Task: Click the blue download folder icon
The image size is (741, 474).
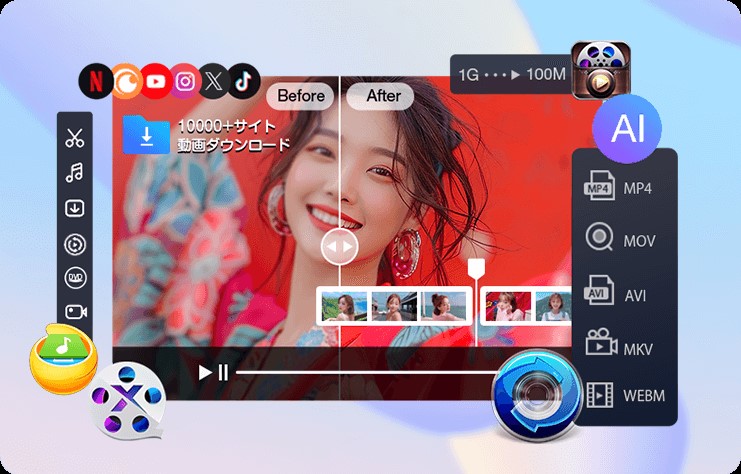Action: point(146,135)
